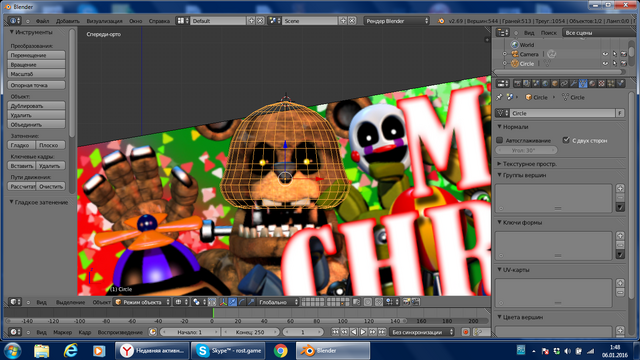Add new screen layout with plus icon
640x360 pixels.
point(251,21)
